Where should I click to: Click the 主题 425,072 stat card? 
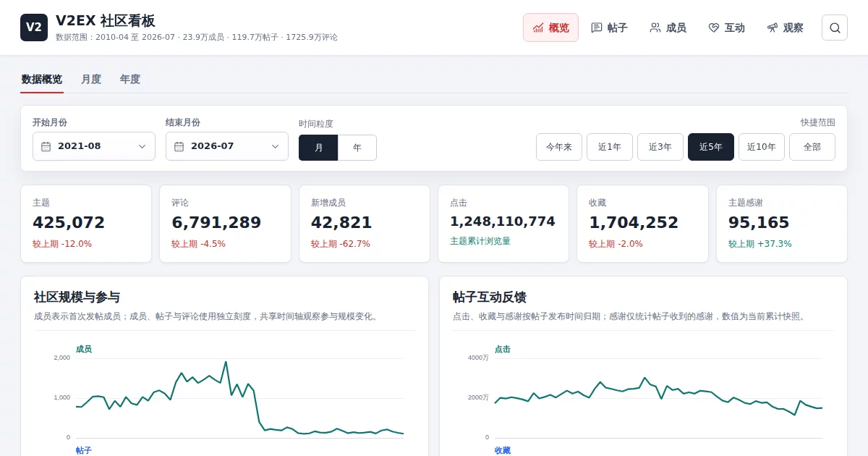pos(86,224)
